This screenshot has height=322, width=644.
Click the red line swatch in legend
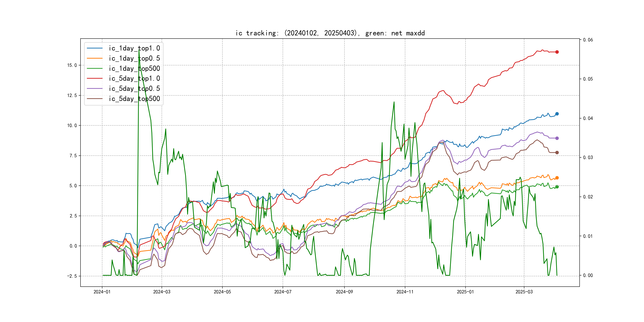pyautogui.click(x=95, y=79)
